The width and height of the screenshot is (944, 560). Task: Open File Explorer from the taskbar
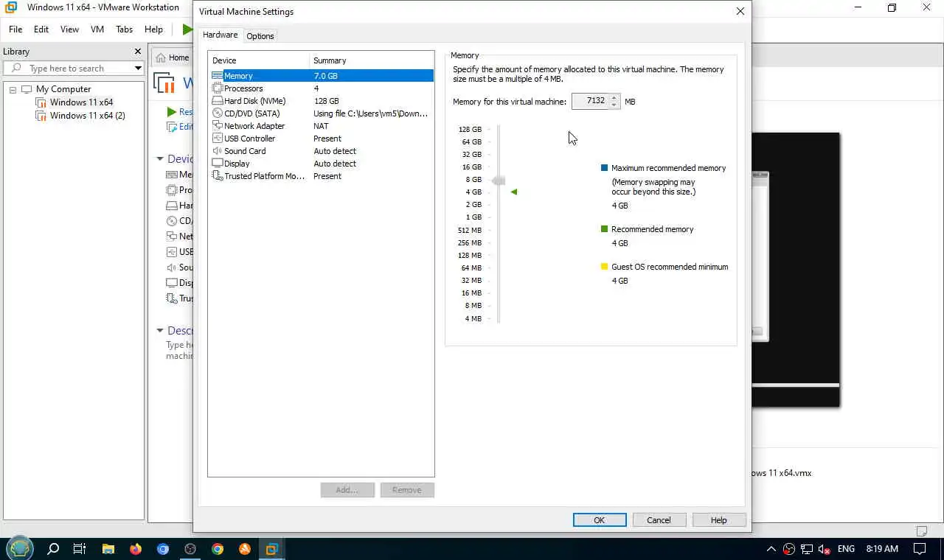click(108, 549)
